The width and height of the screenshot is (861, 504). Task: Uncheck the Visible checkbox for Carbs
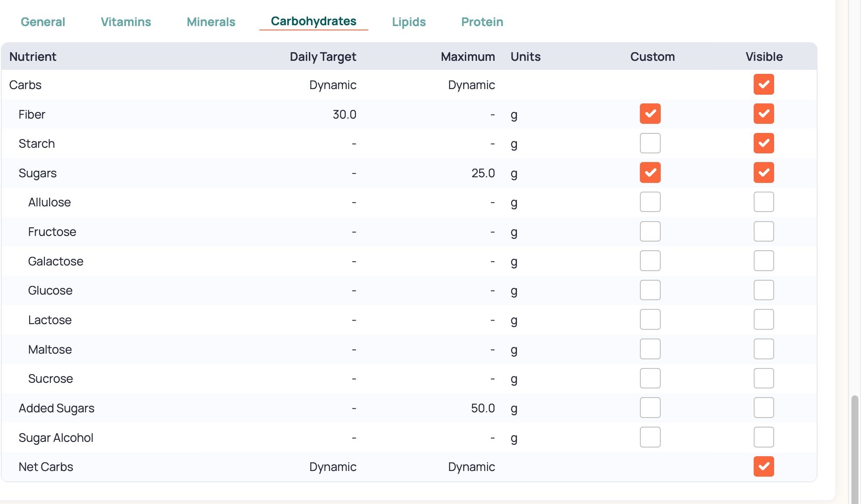(763, 84)
